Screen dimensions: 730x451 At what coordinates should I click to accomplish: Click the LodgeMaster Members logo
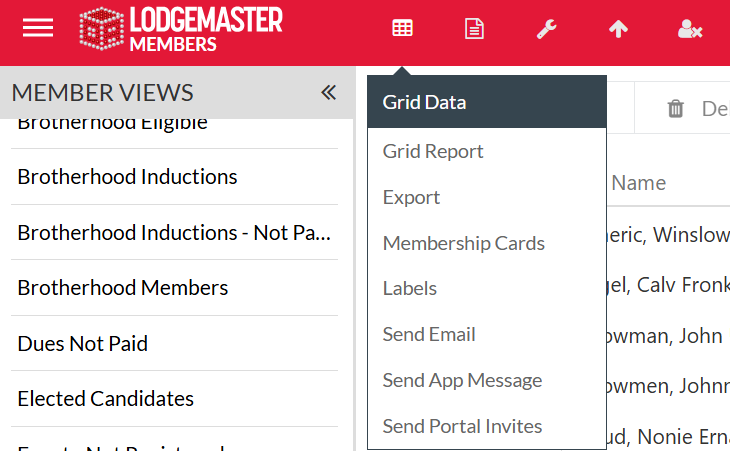click(x=180, y=29)
